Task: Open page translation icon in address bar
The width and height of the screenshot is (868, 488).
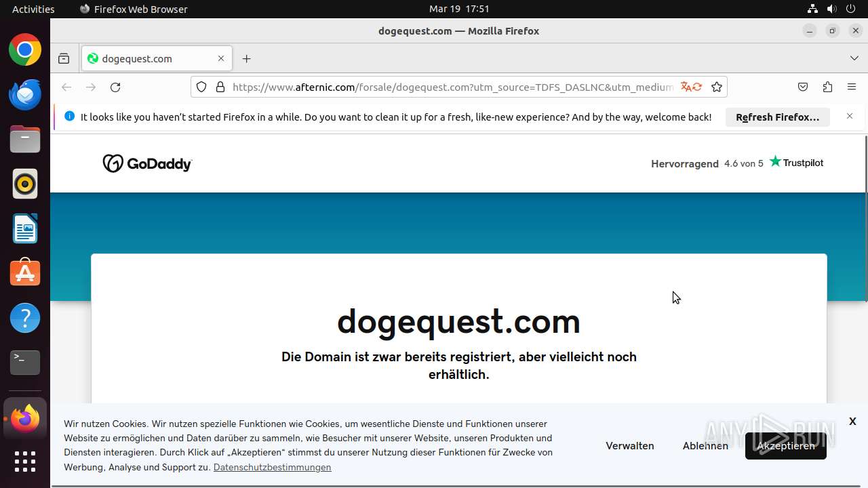Action: 691,87
